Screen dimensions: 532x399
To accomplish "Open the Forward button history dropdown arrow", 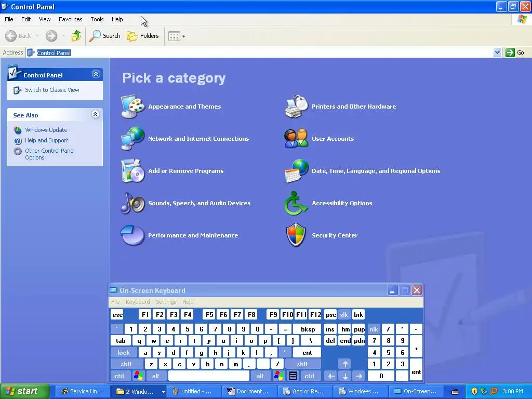I will click(x=63, y=36).
